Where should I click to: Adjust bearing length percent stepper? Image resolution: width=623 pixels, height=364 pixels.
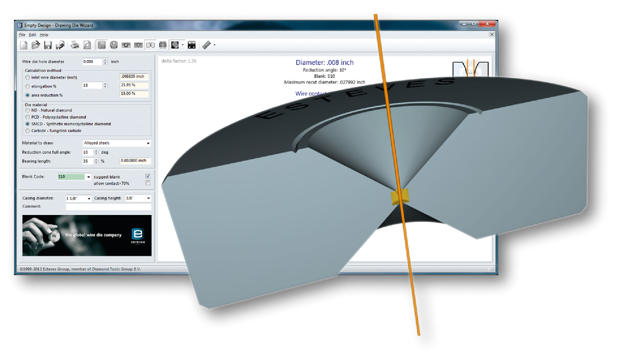pyautogui.click(x=96, y=161)
